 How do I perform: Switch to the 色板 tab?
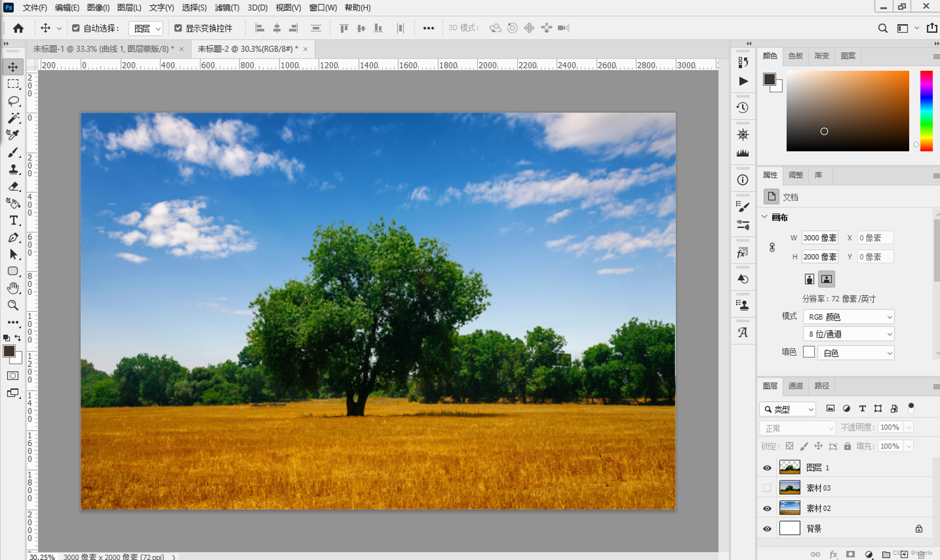click(795, 56)
